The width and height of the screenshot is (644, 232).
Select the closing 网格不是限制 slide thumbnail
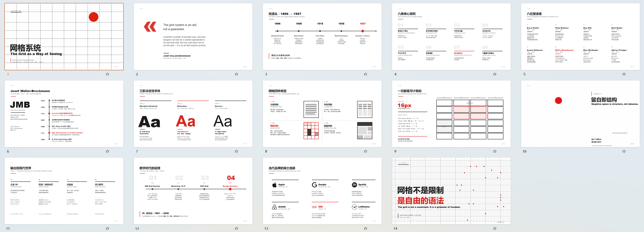(x=451, y=191)
